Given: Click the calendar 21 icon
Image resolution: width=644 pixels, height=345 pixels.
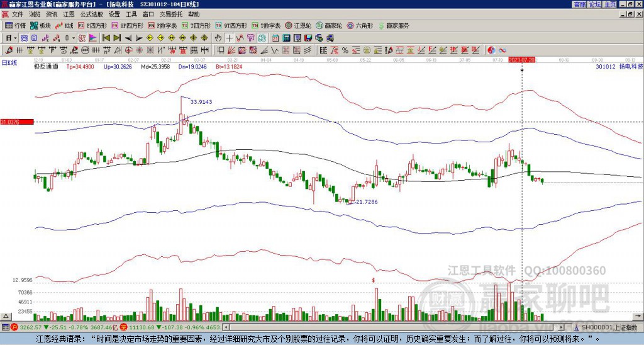Looking at the screenshot, I should click(x=275, y=38).
